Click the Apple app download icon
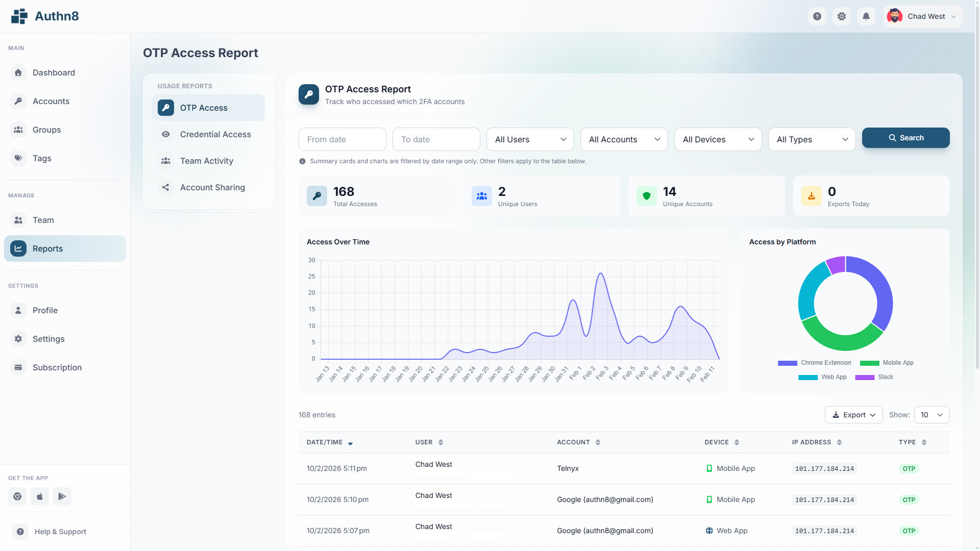 40,496
